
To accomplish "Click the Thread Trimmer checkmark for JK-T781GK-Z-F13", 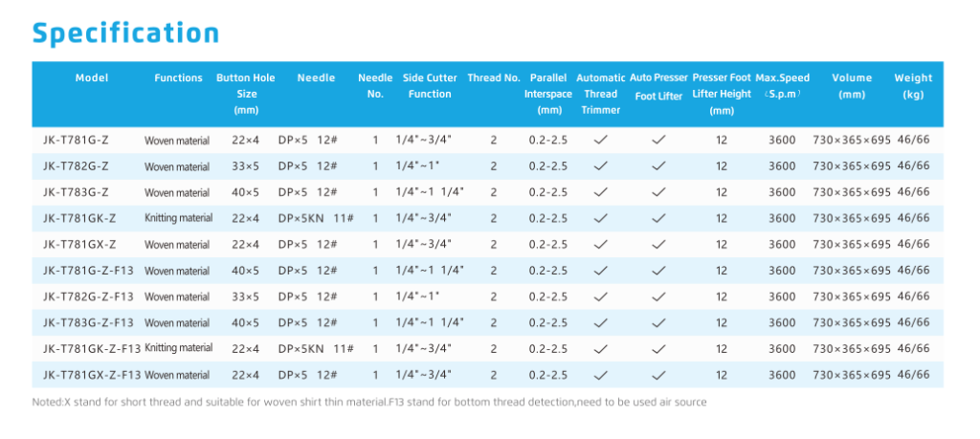I will click(x=601, y=348).
